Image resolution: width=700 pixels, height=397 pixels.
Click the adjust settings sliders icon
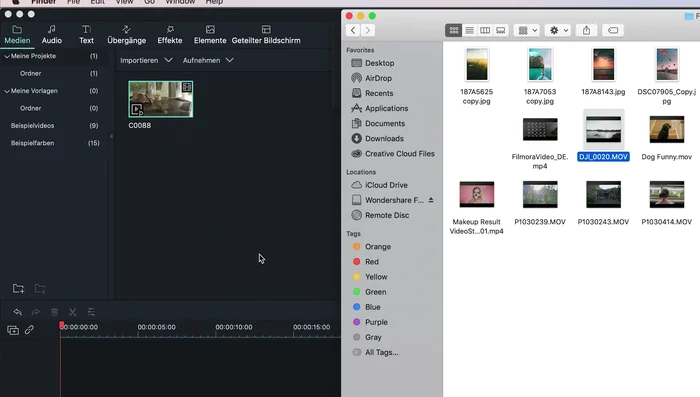click(91, 312)
